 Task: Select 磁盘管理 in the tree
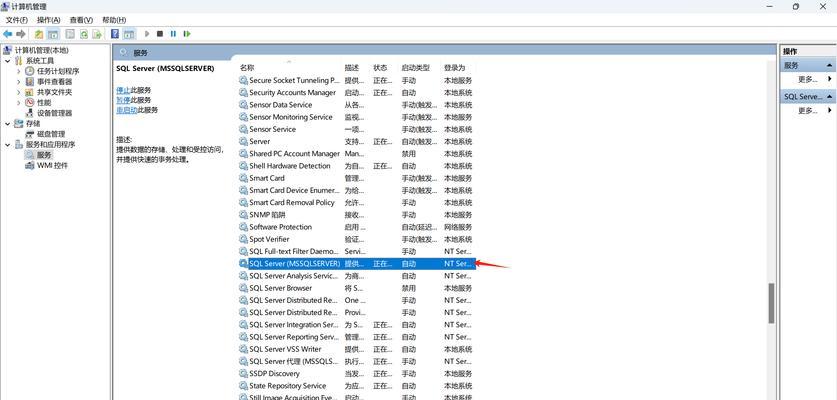point(51,134)
